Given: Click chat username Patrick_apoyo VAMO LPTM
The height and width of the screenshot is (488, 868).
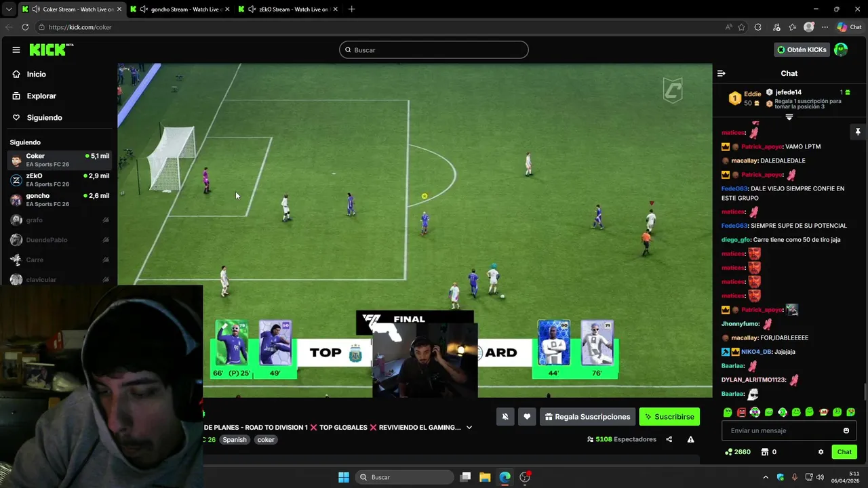Looking at the screenshot, I should tap(762, 146).
